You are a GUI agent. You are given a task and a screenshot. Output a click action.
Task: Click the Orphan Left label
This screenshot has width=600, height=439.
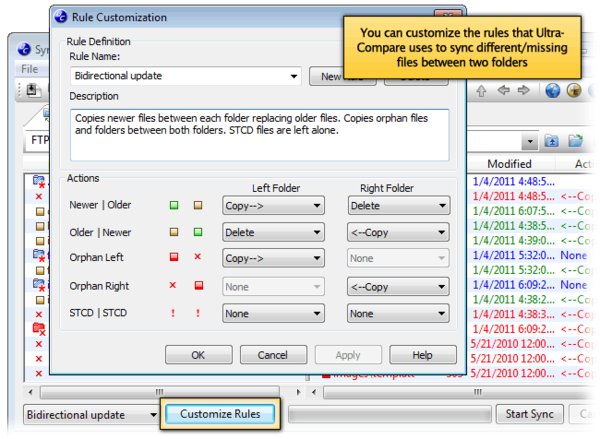point(96,257)
